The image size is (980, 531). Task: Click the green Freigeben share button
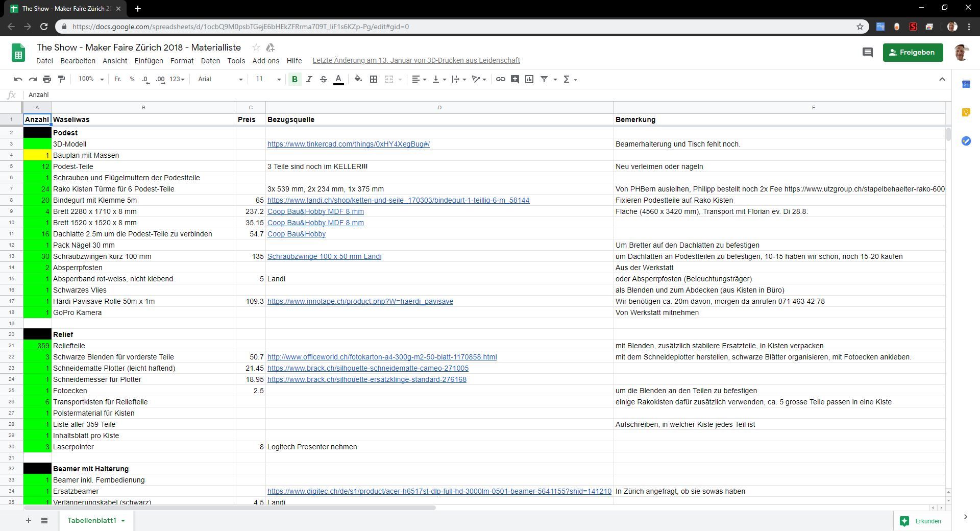(913, 53)
